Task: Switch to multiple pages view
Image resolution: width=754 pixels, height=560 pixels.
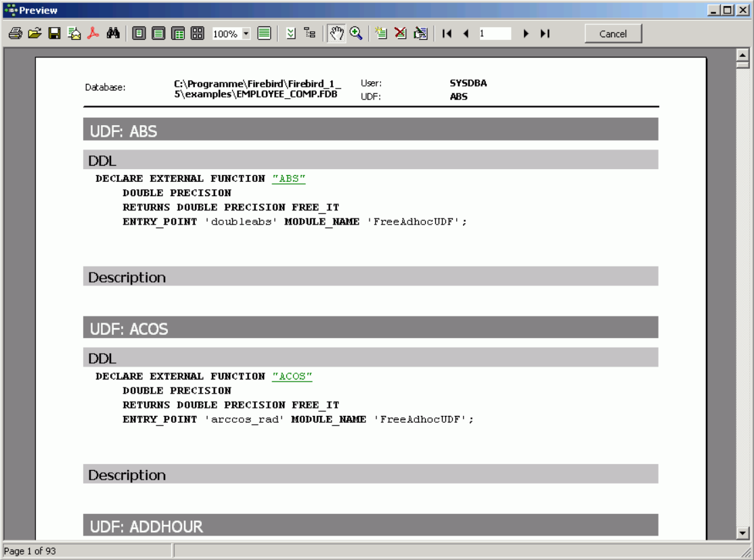Action: pos(198,34)
